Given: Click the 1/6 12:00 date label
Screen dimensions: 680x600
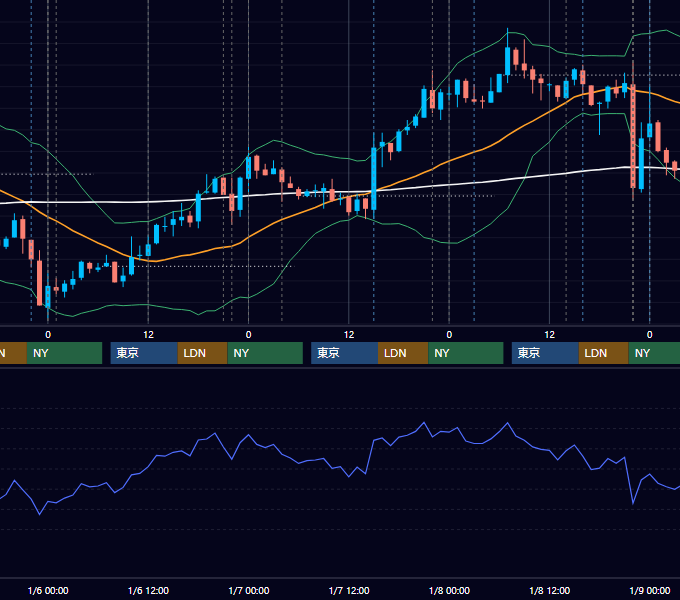Looking at the screenshot, I should pyautogui.click(x=148, y=590).
